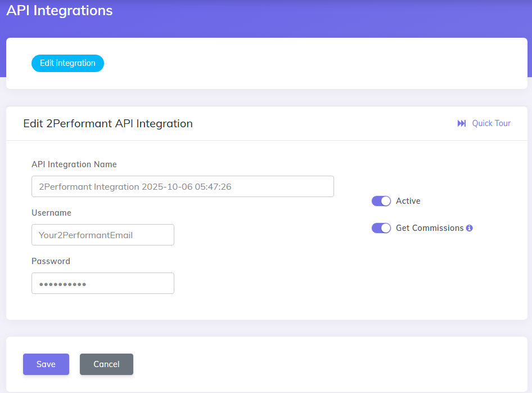Image resolution: width=532 pixels, height=393 pixels.
Task: Click the API Integration Name input box
Action: pyautogui.click(x=182, y=186)
